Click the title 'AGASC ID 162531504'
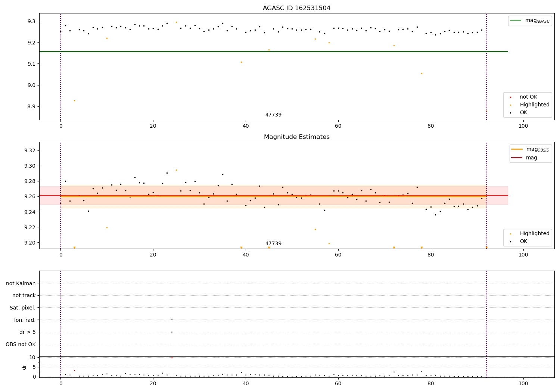This screenshot has width=560, height=392. click(x=296, y=8)
